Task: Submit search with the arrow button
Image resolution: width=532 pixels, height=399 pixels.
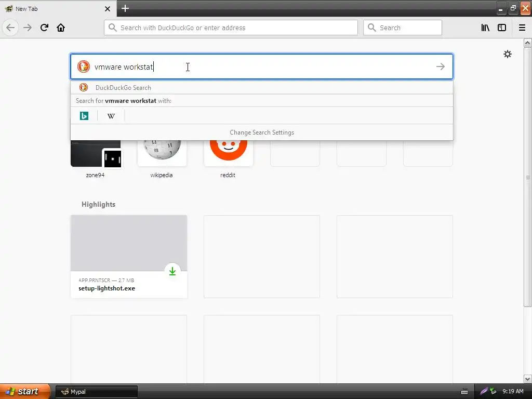Action: pos(441,66)
